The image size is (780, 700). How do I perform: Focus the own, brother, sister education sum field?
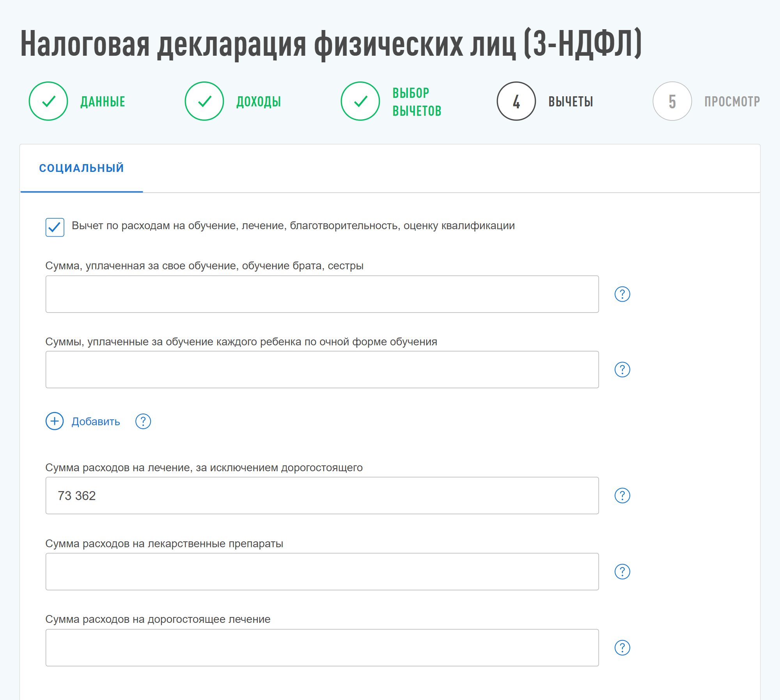(x=322, y=294)
